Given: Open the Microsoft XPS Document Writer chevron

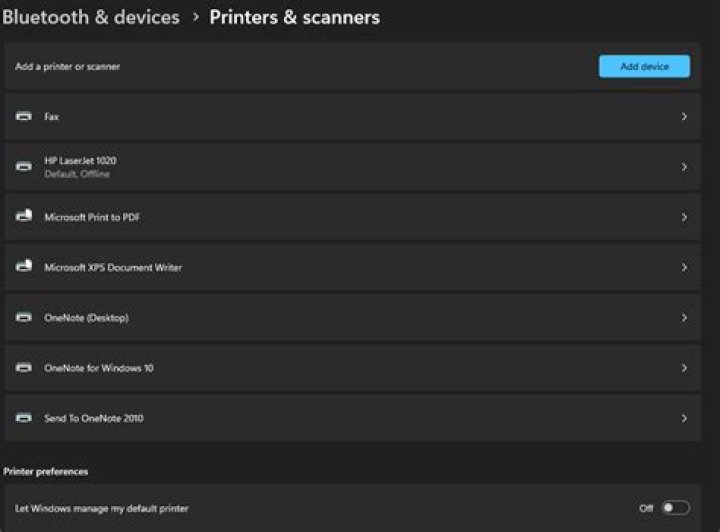Looking at the screenshot, I should pos(684,268).
